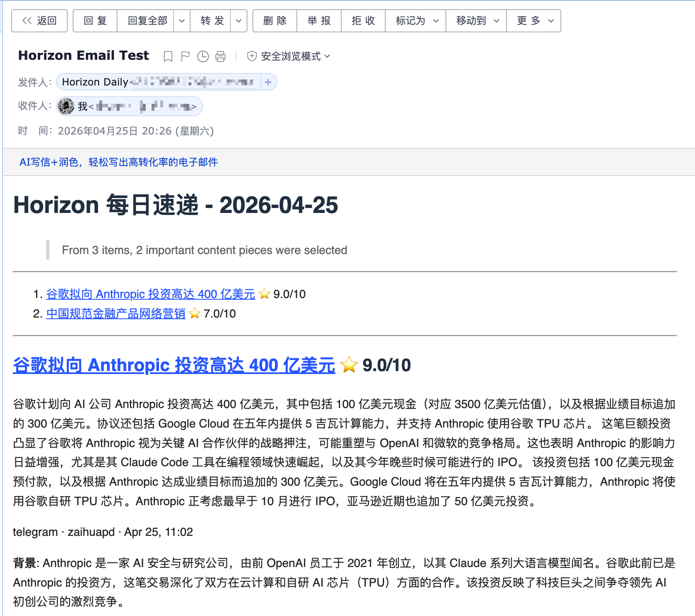This screenshot has width=695, height=616.
Task: Open the 移动到 dropdown
Action: [476, 21]
